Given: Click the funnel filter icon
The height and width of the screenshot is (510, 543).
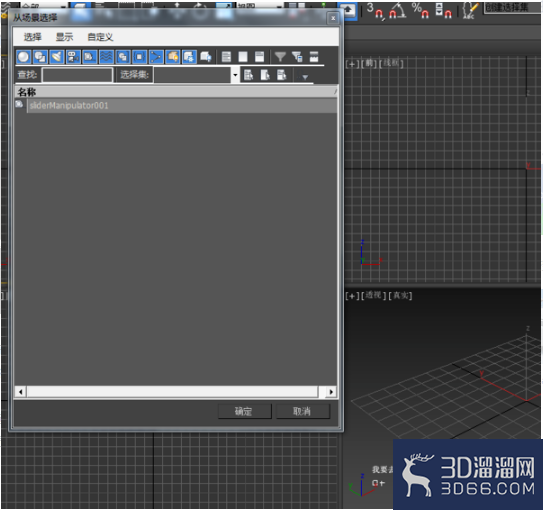Looking at the screenshot, I should (280, 57).
